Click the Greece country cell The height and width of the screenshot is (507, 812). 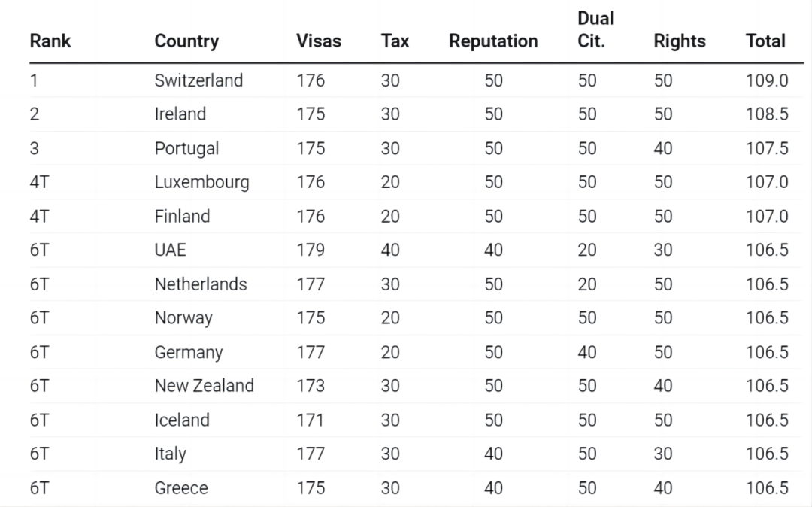(x=181, y=488)
